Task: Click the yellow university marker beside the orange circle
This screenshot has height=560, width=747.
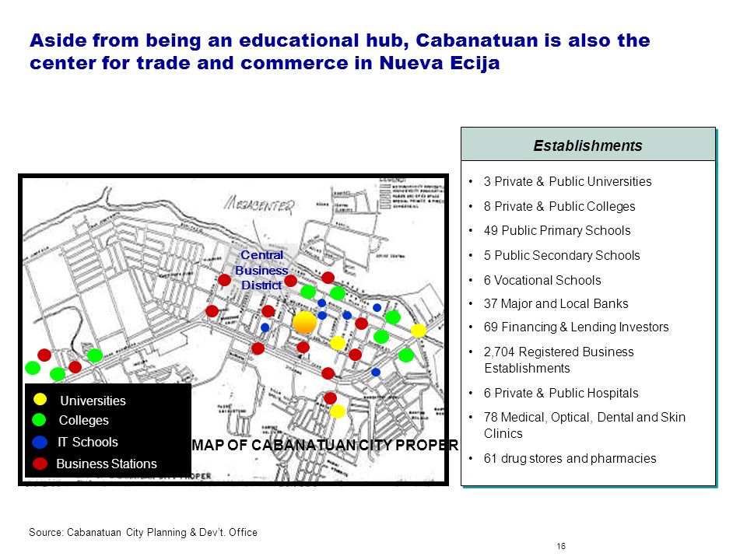Action: click(x=337, y=343)
